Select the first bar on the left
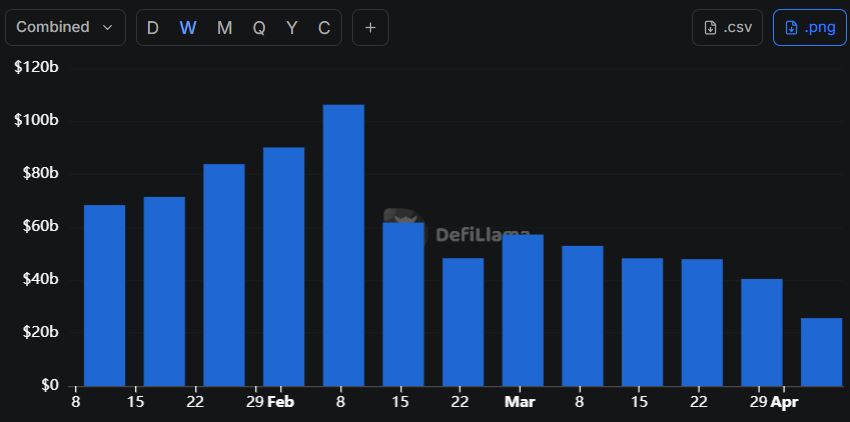Screen dimensions: 850x422 tap(104, 295)
